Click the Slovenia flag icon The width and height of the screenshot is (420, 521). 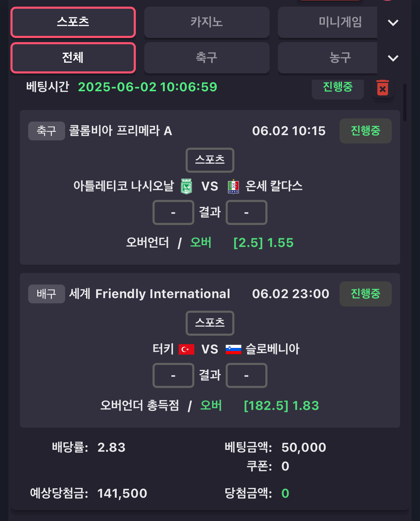point(233,349)
